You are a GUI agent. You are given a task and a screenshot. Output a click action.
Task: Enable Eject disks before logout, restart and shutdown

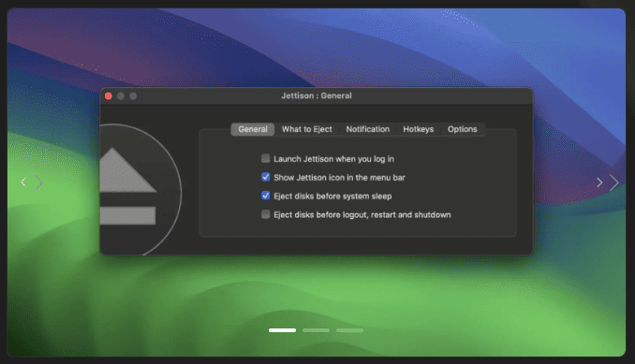pos(266,214)
